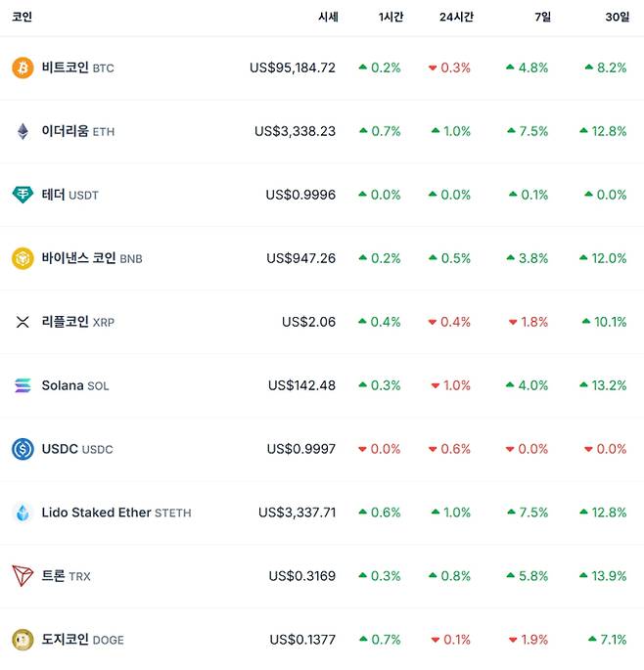The height and width of the screenshot is (670, 644).
Task: Sort by the 24시간 column header
Action: [x=455, y=17]
